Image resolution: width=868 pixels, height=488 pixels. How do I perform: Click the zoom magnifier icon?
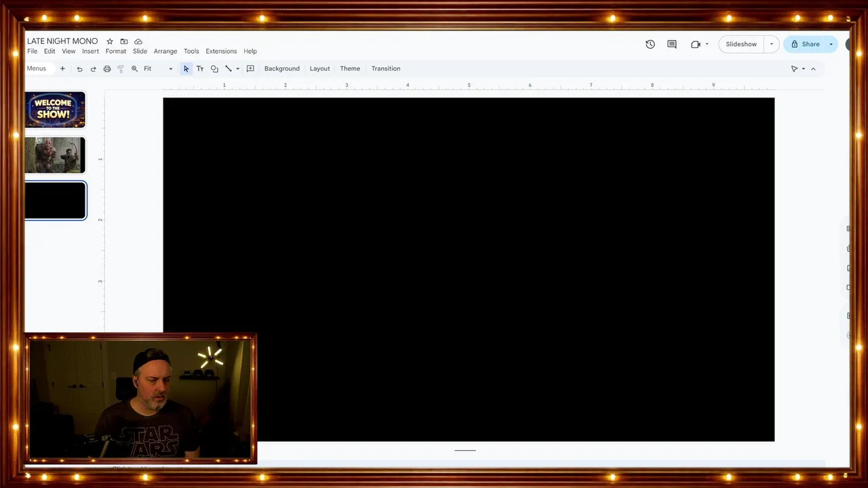point(134,68)
